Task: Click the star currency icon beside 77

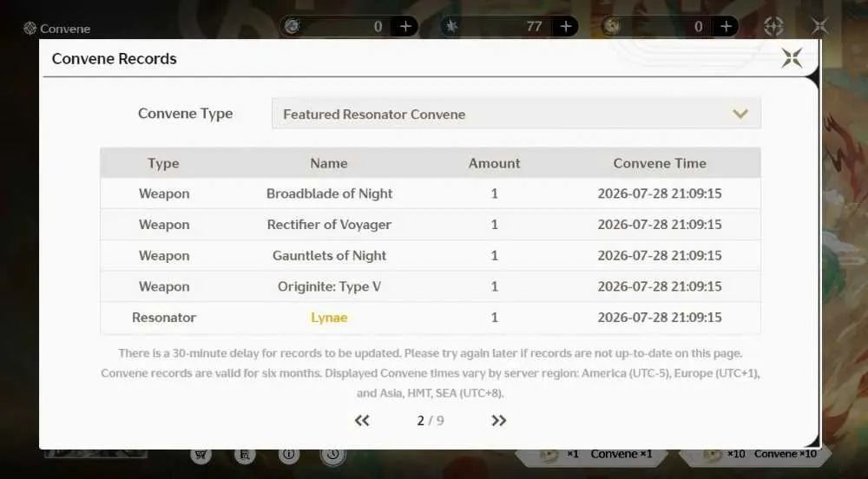Action: tap(451, 26)
